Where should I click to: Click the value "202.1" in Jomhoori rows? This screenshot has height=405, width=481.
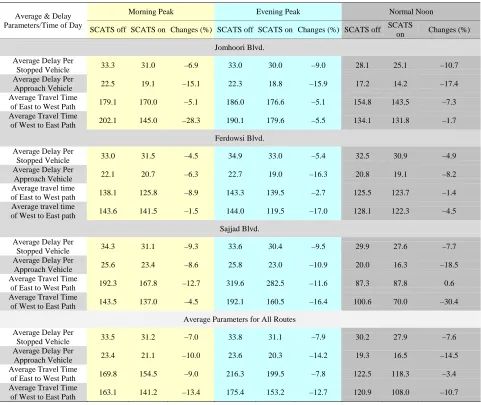point(108,120)
